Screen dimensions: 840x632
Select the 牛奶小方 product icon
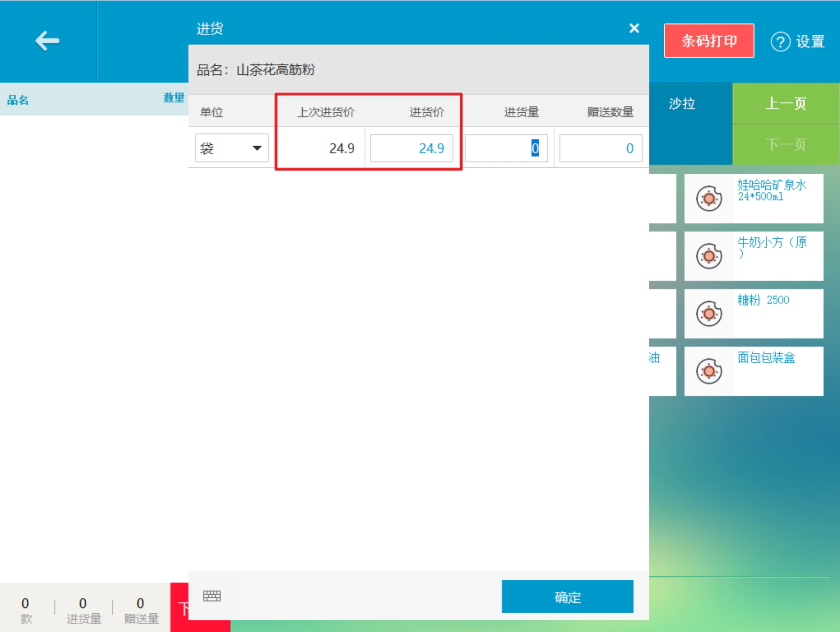pyautogui.click(x=709, y=256)
